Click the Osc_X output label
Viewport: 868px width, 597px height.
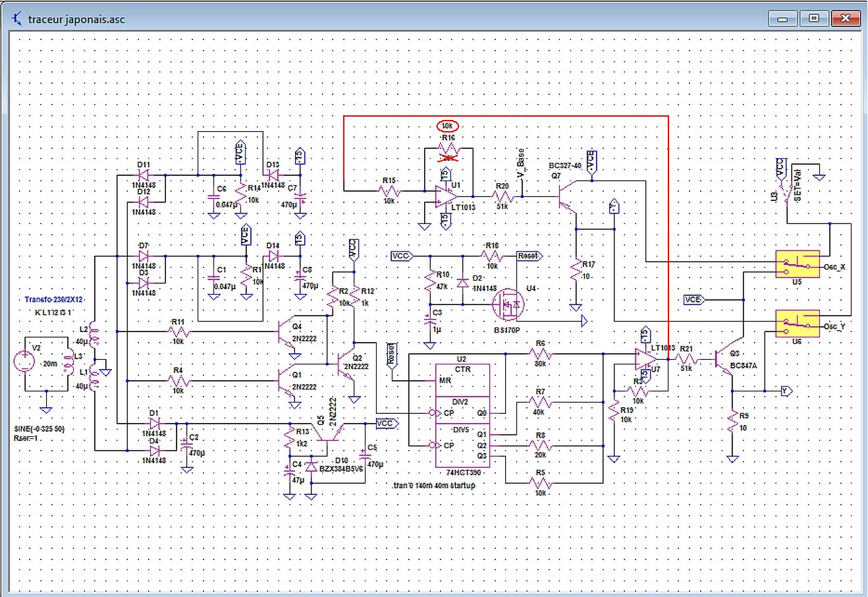[834, 267]
